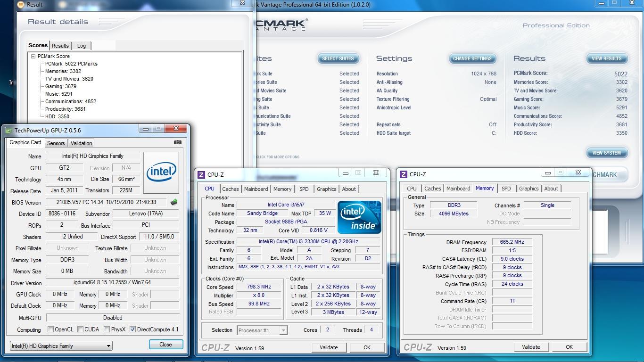This screenshot has width=644, height=362.
Task: Click the PCMark Score value 5022
Action: (621, 74)
